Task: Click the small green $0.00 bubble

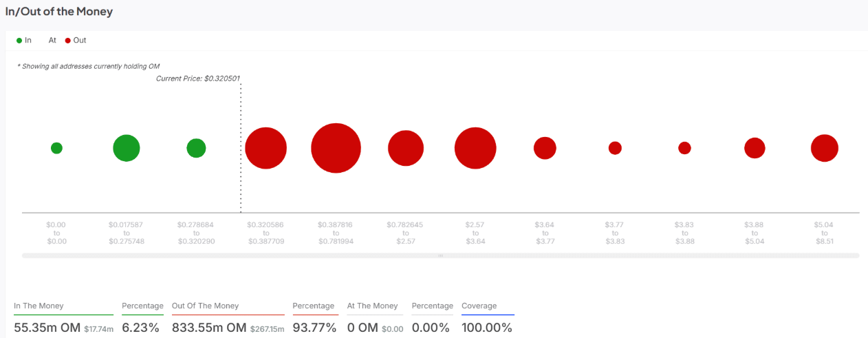Action: (x=56, y=148)
